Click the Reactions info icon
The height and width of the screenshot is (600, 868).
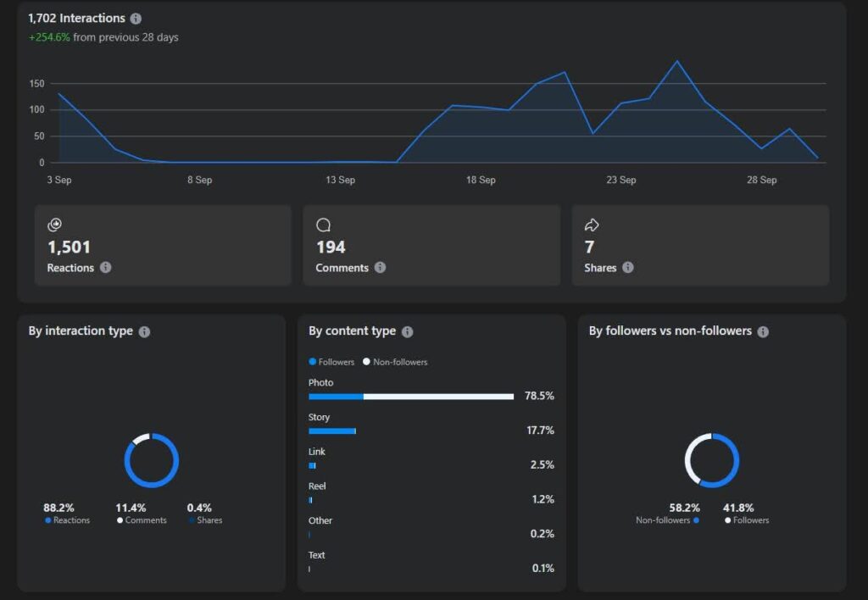point(106,268)
